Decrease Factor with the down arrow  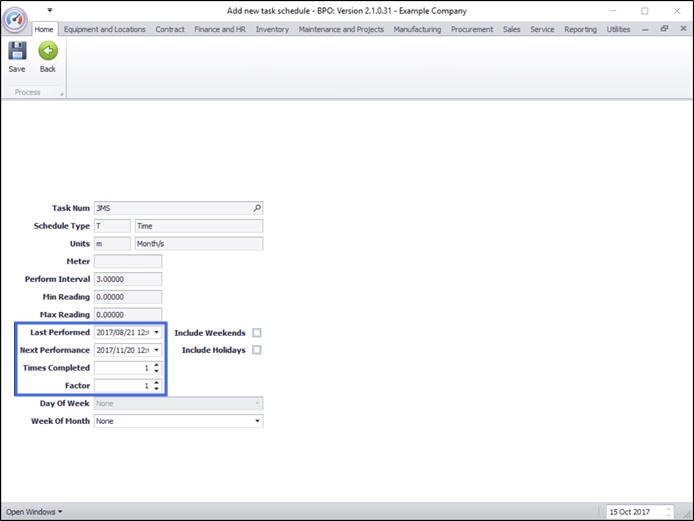click(156, 388)
